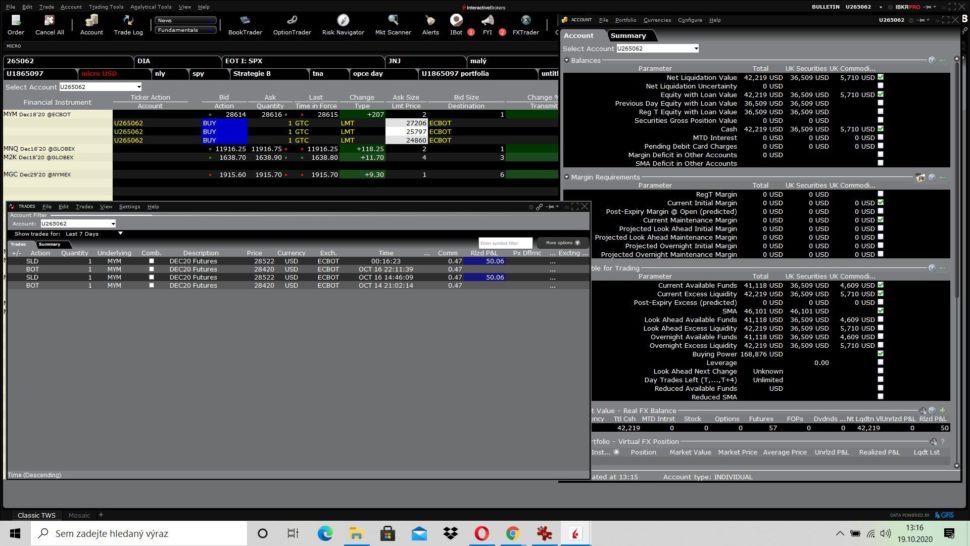Open Account filter dropdown in Trades window

click(x=78, y=223)
